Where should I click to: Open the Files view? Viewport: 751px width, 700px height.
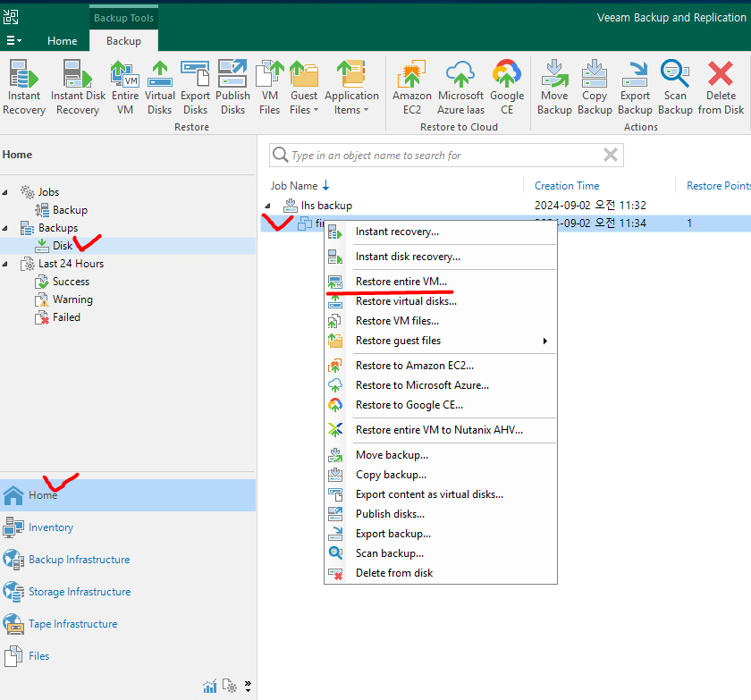(x=127, y=656)
